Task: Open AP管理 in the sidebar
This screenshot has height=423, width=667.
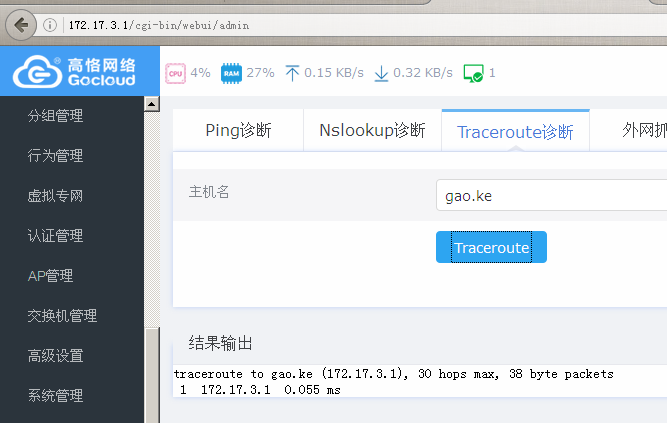Action: pyautogui.click(x=50, y=276)
